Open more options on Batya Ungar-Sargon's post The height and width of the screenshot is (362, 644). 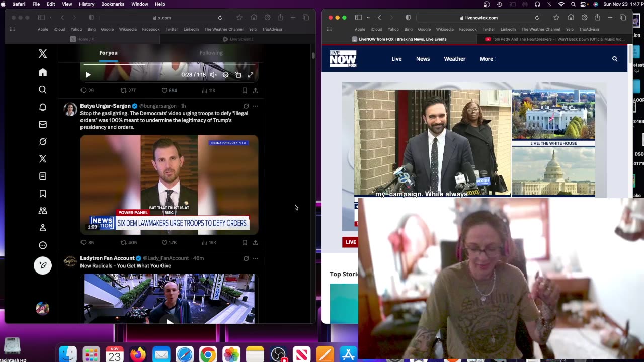pos(255,106)
